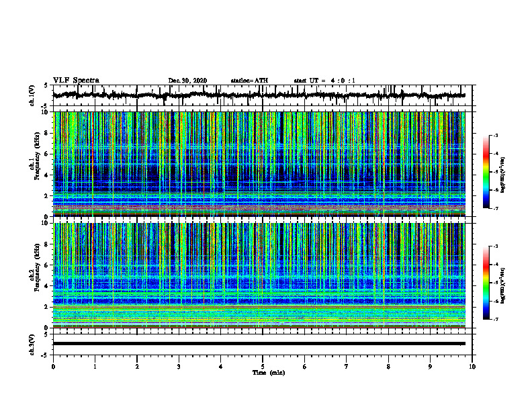Click time axis tick label "0"

[53, 367]
